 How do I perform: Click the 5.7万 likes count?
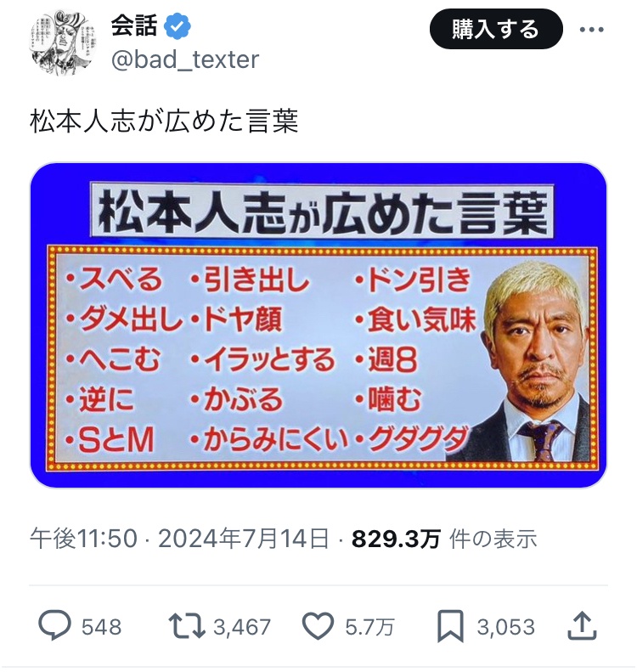[369, 627]
